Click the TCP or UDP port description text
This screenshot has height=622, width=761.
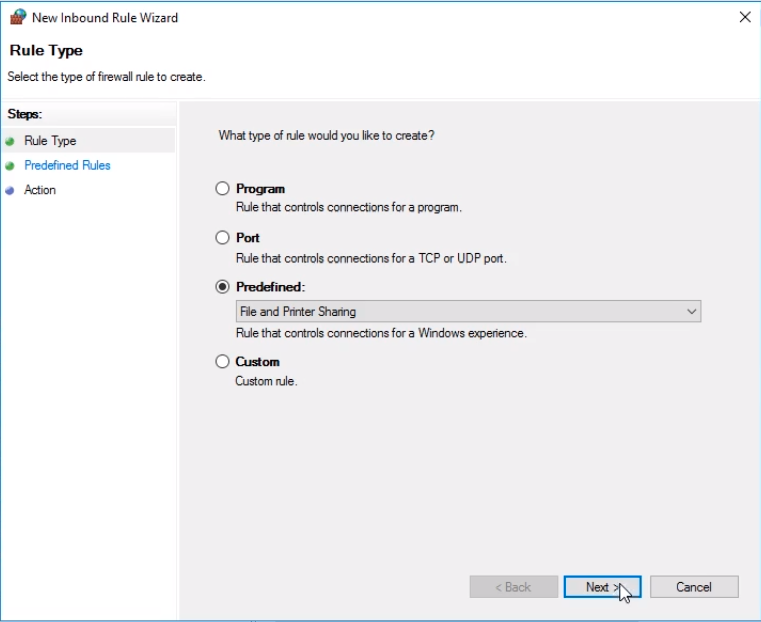pyautogui.click(x=371, y=259)
